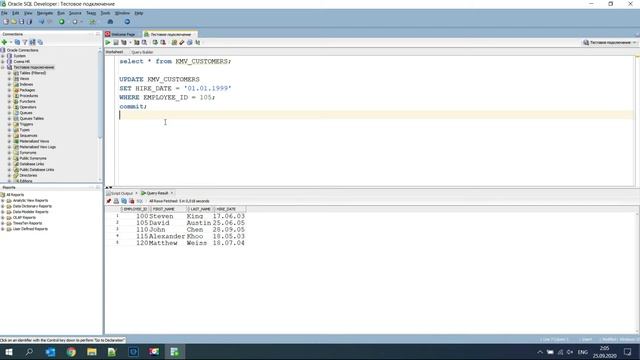Open the File menu
Viewport: 640px width, 360px height.
coord(4,13)
